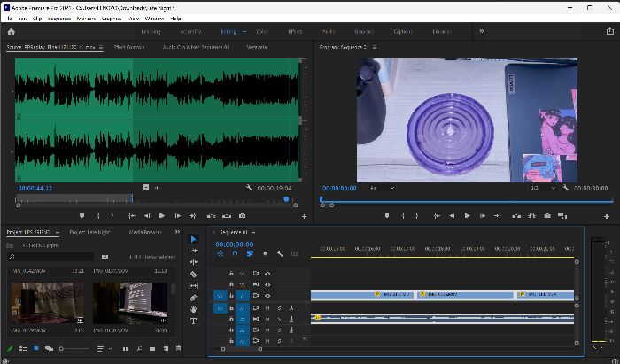Play the Source monitor clip
This screenshot has width=620, height=364.
pos(162,216)
